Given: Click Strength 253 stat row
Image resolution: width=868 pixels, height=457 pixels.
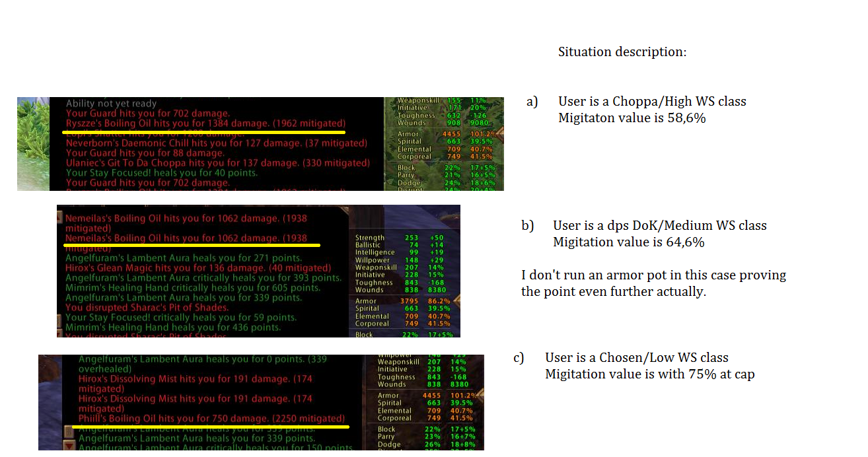Looking at the screenshot, I should (399, 238).
